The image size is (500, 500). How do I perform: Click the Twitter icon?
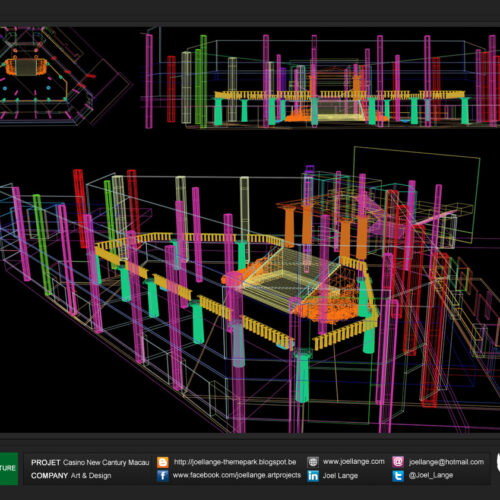(x=398, y=476)
